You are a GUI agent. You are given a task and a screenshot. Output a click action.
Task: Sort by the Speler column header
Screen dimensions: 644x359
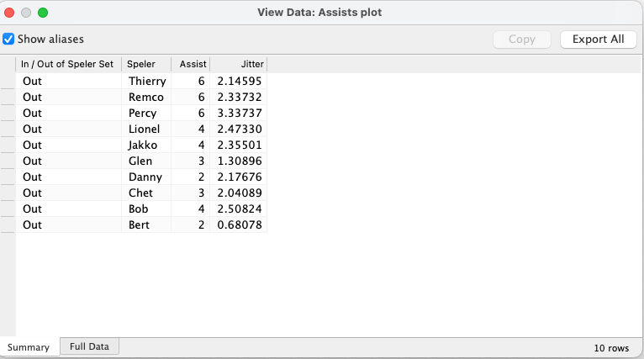(145, 64)
